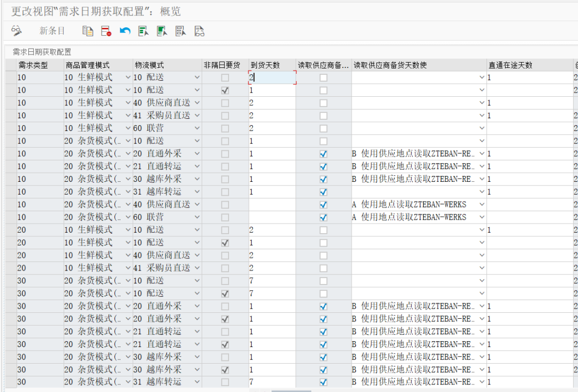Click 'B 使用供应地点读取ZTEBAN-RE' in type 10 越库外采 row
The width and height of the screenshot is (578, 392).
click(x=413, y=179)
